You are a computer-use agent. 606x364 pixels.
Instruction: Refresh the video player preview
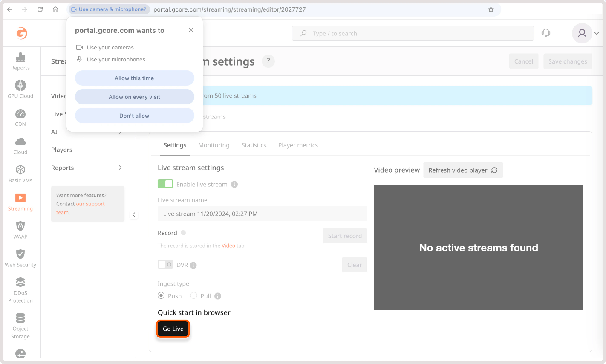463,170
